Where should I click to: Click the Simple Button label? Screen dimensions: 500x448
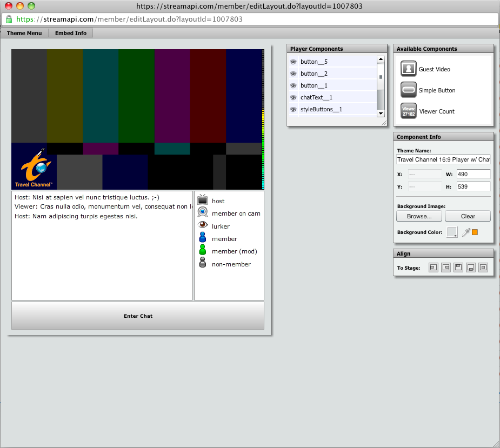pyautogui.click(x=437, y=90)
